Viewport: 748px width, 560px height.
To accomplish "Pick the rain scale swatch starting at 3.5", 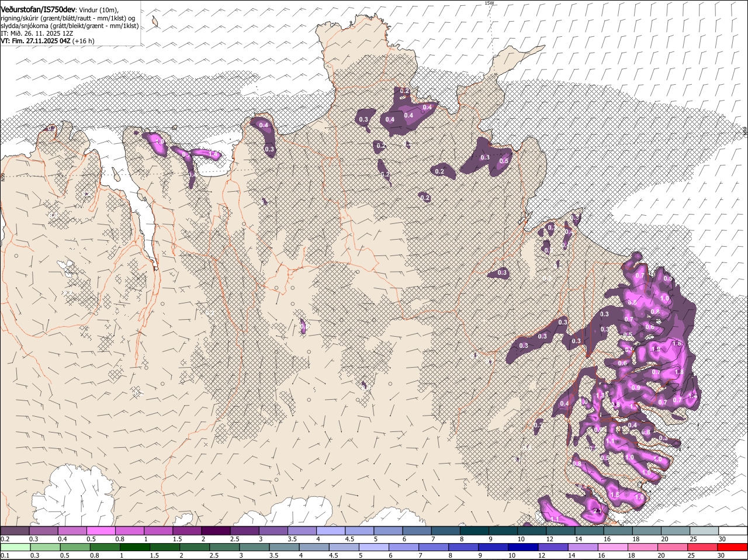I will [x=284, y=547].
